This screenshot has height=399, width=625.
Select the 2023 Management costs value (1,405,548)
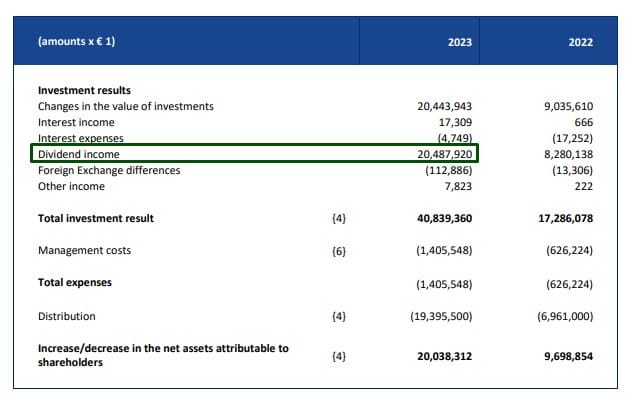pos(444,250)
